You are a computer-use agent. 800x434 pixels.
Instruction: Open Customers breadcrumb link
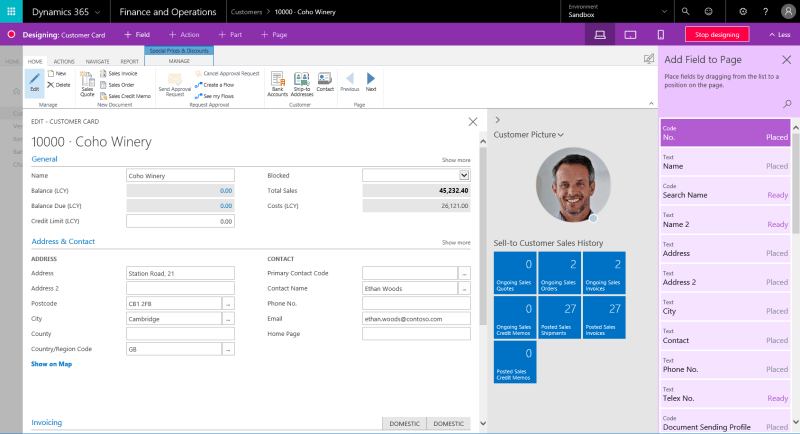click(x=246, y=12)
